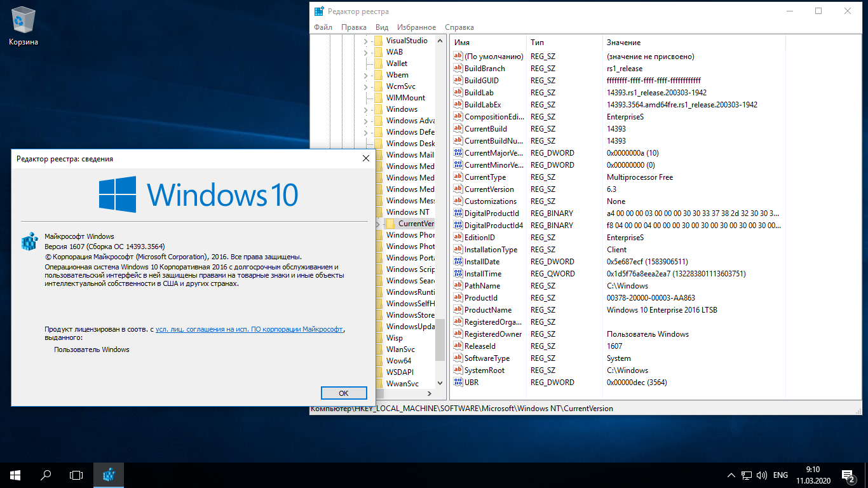Expand the Wbem key
This screenshot has height=488, width=868.
click(x=366, y=75)
